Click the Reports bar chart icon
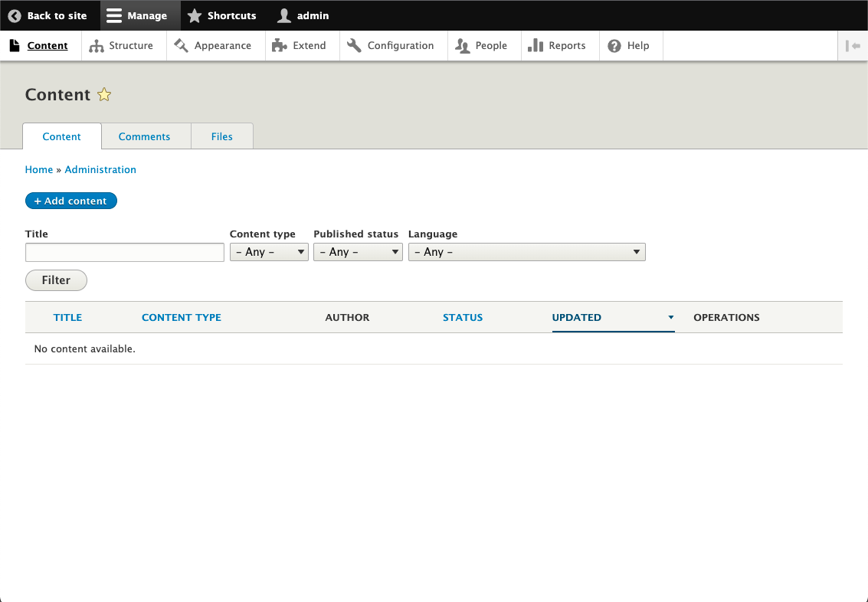Viewport: 868px width, 602px height. (x=536, y=45)
